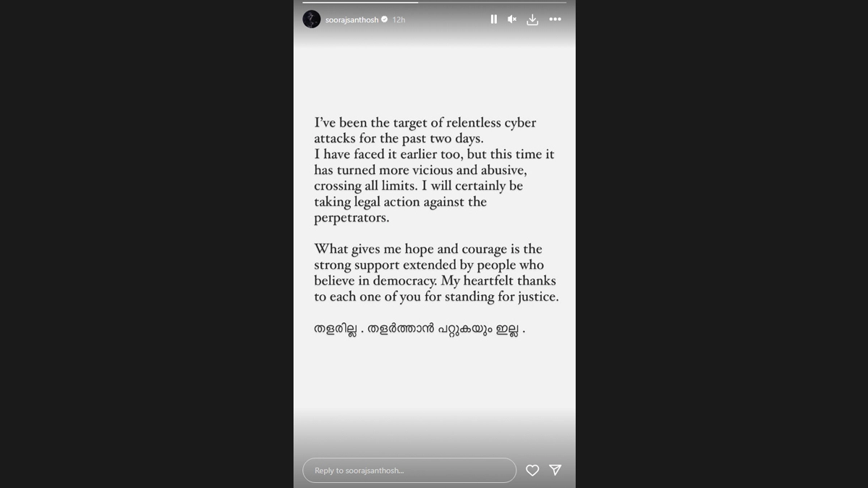Pause the playing story
The height and width of the screenshot is (488, 868).
493,20
